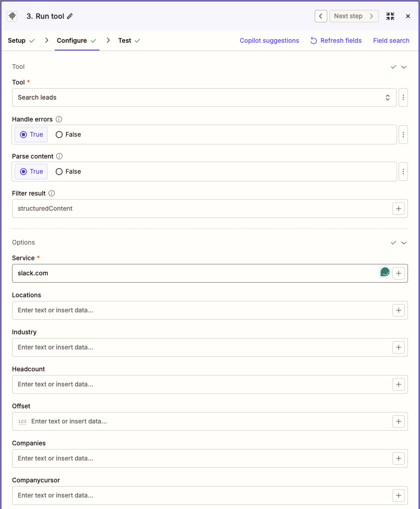Image resolution: width=420 pixels, height=509 pixels.
Task: Set Parse content to False
Action: tap(68, 172)
